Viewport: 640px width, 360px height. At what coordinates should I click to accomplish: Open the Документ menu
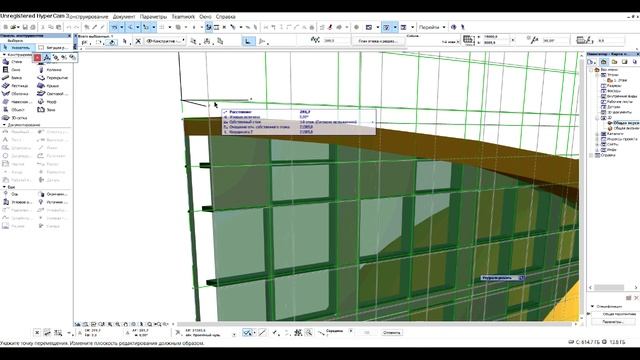124,17
